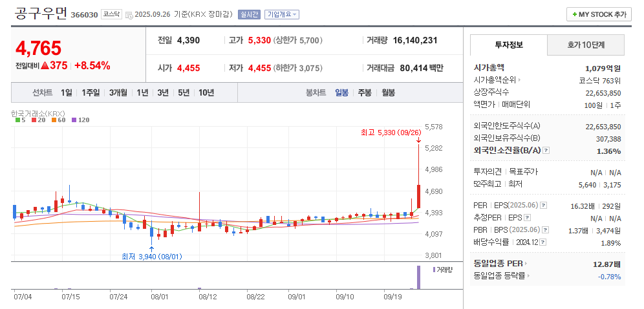
Task: Show the 10년 line chart
Action: point(206,92)
